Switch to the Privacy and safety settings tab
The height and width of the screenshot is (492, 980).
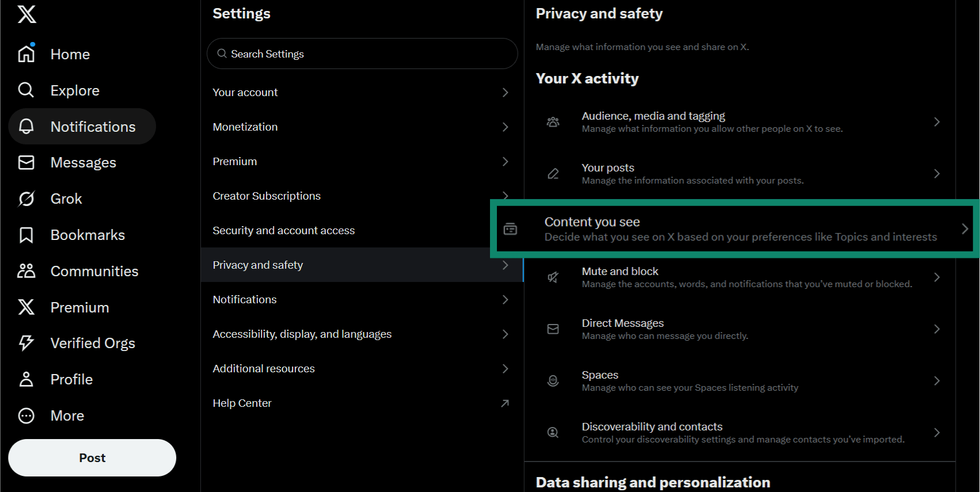362,265
